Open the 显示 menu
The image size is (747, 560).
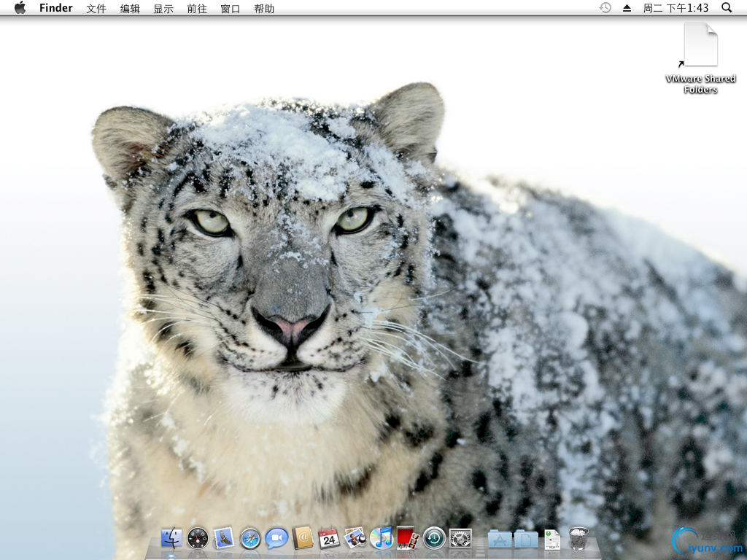pos(163,9)
